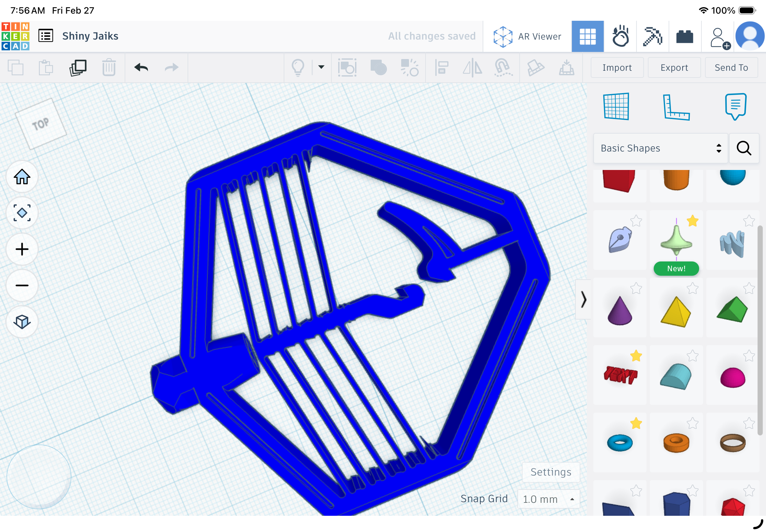
Task: Collapse the shapes panel with chevron
Action: (583, 299)
